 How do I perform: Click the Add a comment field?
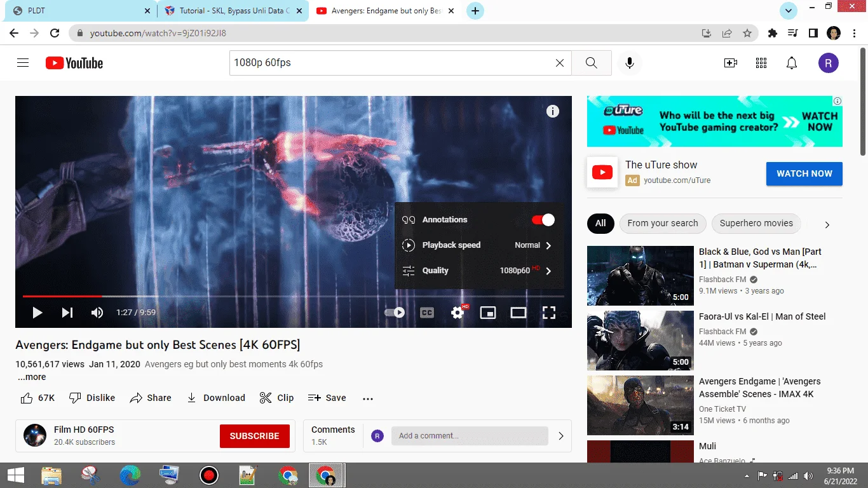470,436
